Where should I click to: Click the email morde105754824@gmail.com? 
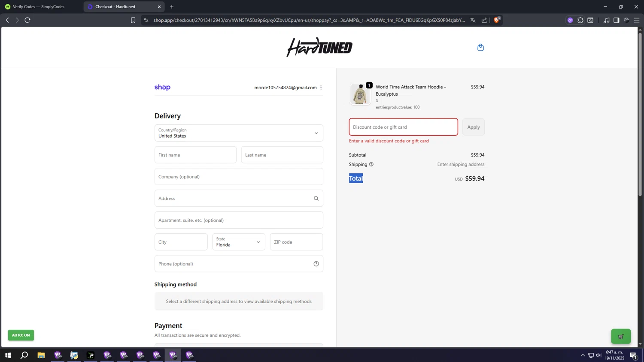[286, 87]
